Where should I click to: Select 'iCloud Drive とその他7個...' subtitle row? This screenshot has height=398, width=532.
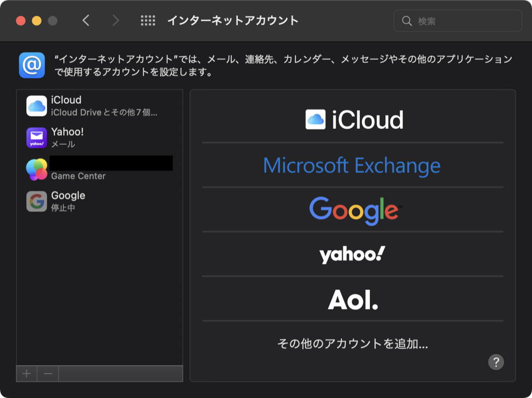coord(104,112)
